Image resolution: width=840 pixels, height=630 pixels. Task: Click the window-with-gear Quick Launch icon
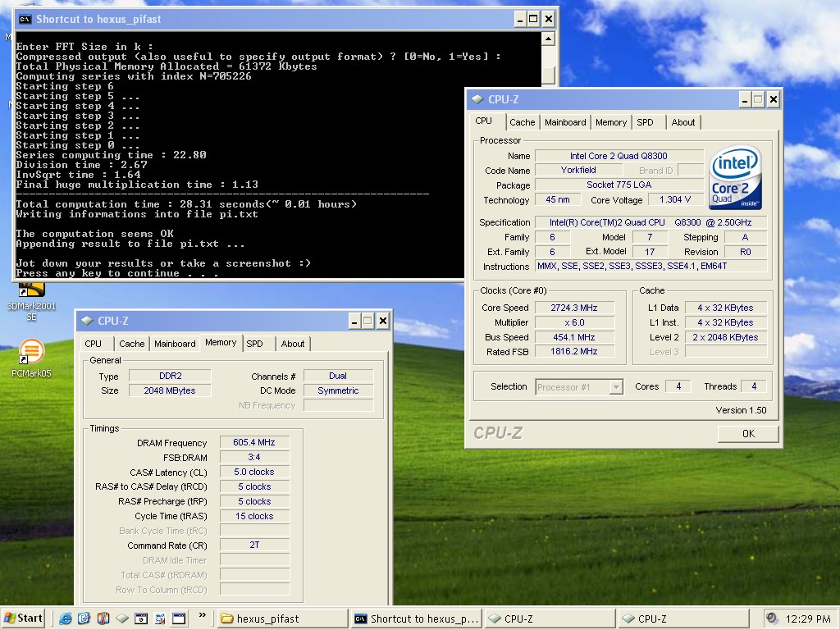point(141,619)
